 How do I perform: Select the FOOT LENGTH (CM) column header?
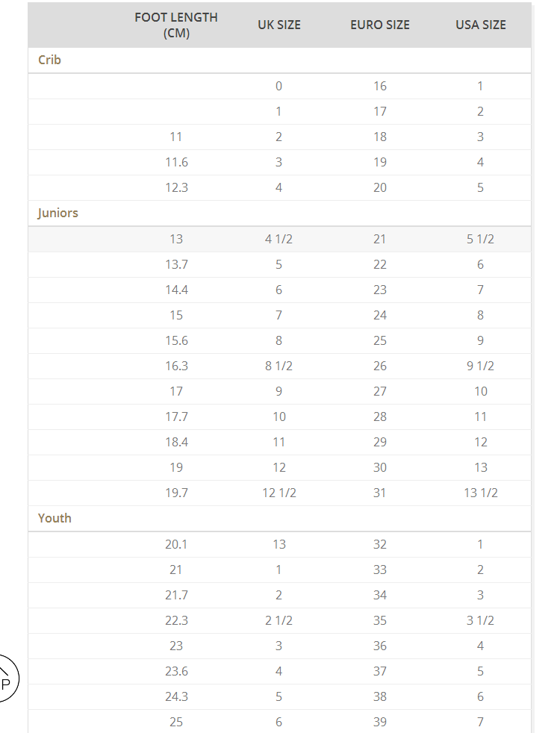tap(176, 25)
